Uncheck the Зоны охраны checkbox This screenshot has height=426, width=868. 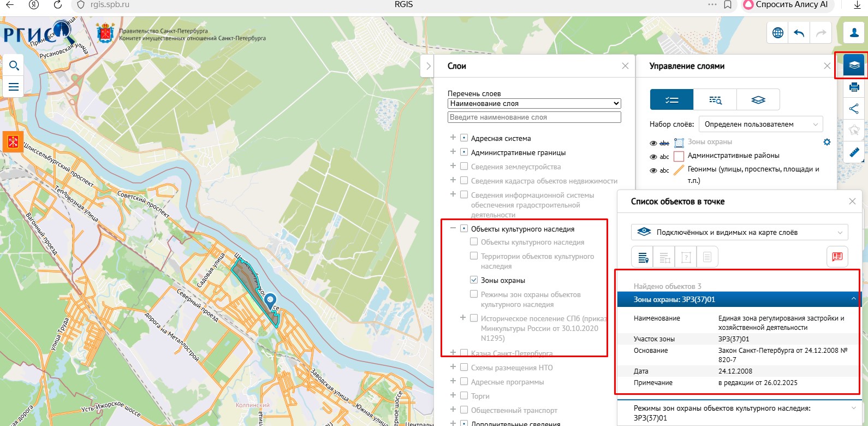(x=474, y=280)
